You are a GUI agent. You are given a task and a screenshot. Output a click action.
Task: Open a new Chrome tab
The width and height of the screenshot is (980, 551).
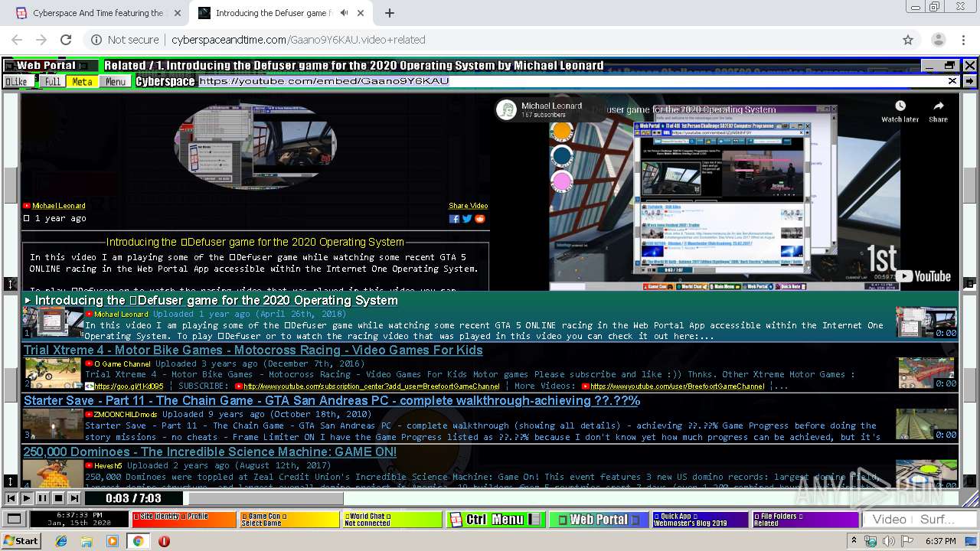[x=390, y=13]
